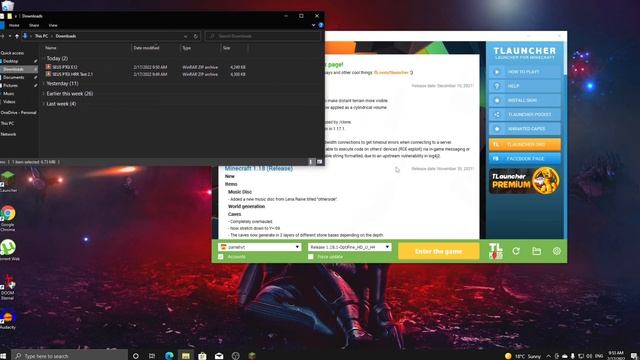Click the Up arrow in Explorer navigation
Viewport: 640px width, 360px height.
[17, 36]
